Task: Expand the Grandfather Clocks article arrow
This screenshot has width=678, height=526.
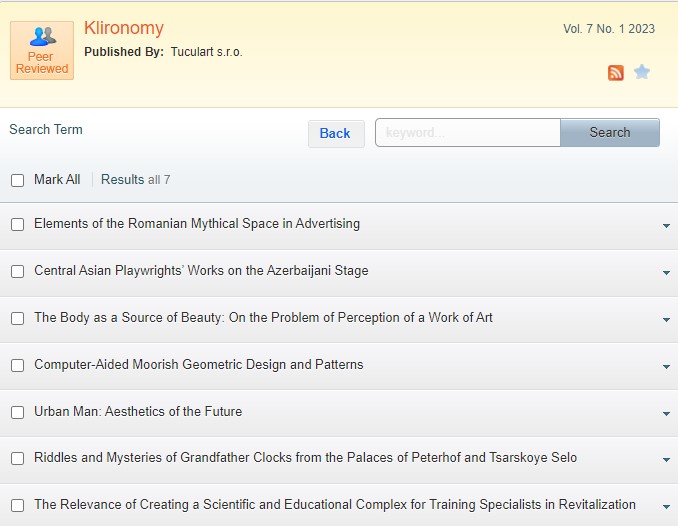Action: pos(666,461)
